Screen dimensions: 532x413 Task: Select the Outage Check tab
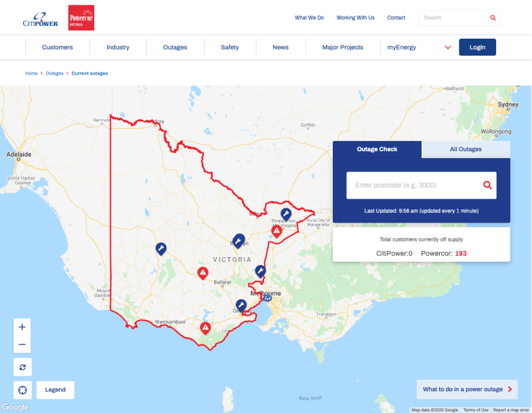tap(377, 149)
